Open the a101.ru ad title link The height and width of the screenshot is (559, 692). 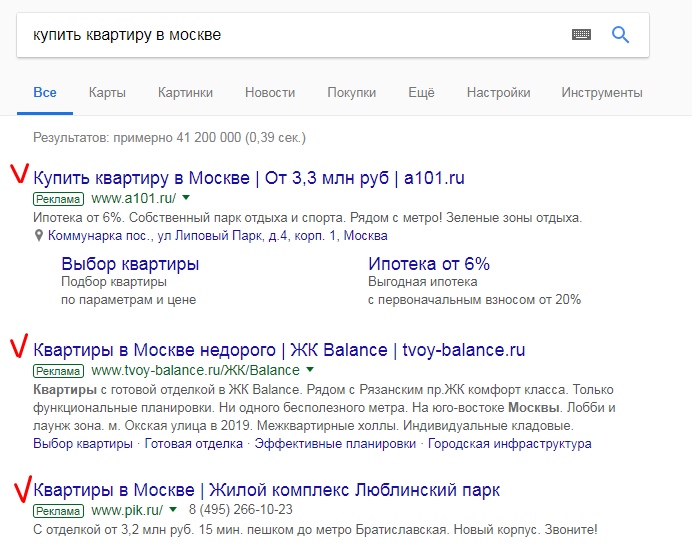pyautogui.click(x=249, y=178)
